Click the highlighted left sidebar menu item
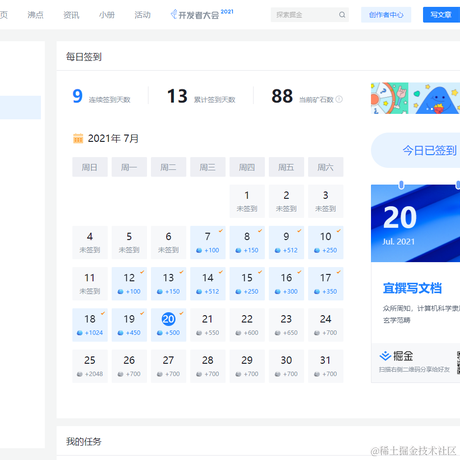Screen dimensions: 460x460 20,107
